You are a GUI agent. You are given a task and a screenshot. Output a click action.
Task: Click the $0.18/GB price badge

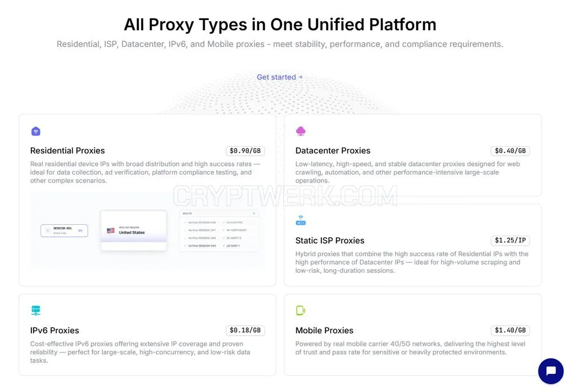tap(245, 330)
